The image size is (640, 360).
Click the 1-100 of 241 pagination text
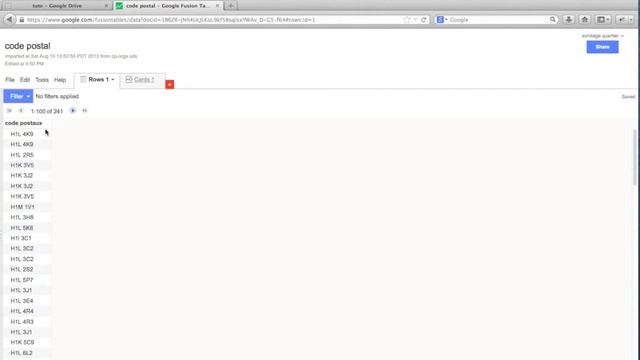pos(47,111)
